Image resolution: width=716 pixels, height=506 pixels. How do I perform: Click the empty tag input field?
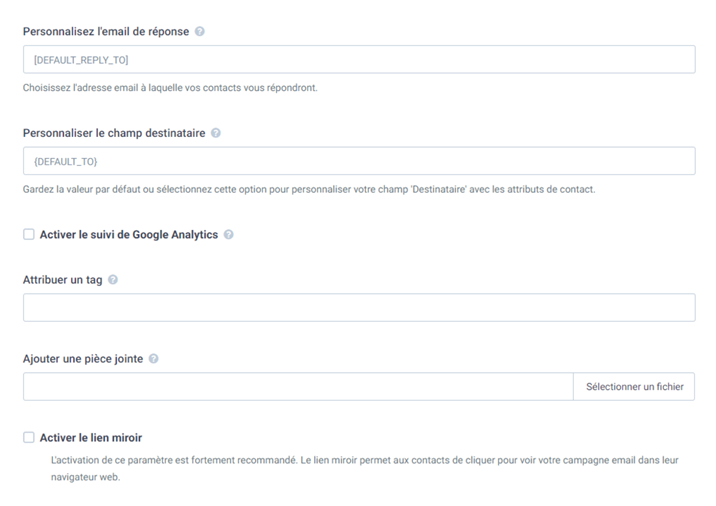coord(358,308)
